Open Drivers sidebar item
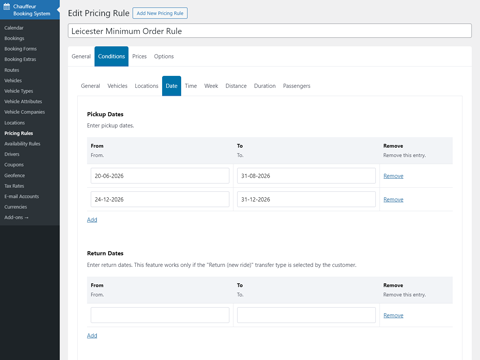Image resolution: width=480 pixels, height=360 pixels. pyautogui.click(x=12, y=154)
